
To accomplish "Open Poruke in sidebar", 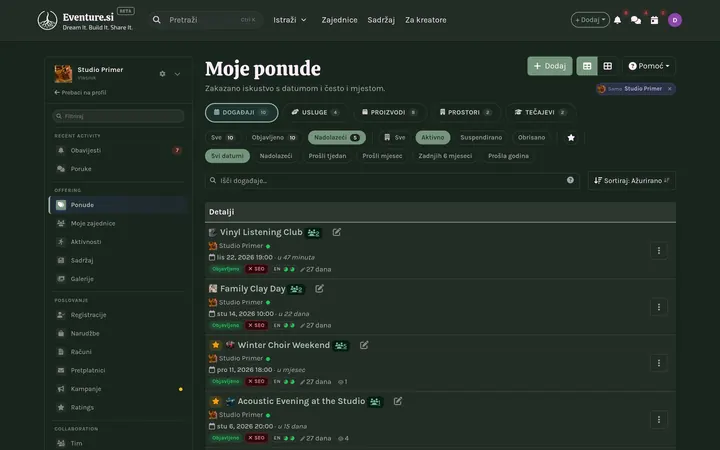I will [x=118, y=169].
